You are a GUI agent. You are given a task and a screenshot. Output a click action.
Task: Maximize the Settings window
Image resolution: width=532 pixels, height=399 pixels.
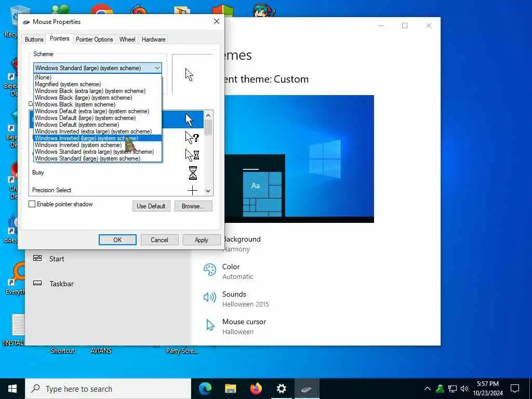404,26
